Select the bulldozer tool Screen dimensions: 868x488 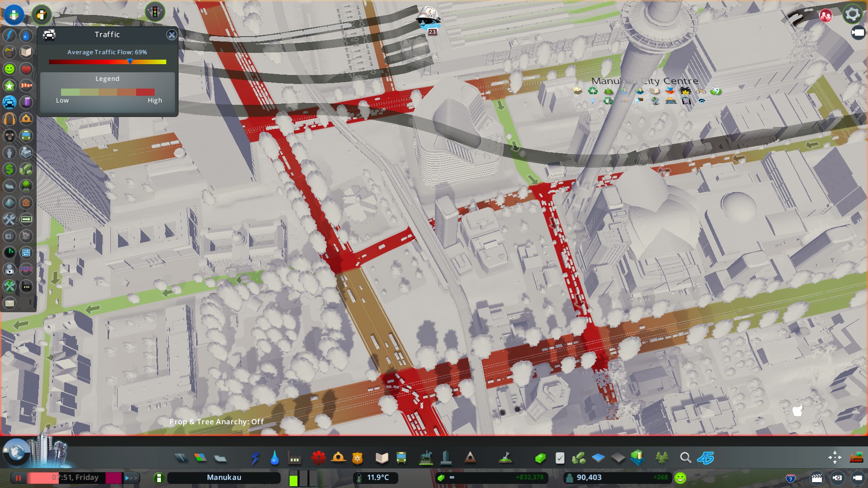click(856, 458)
